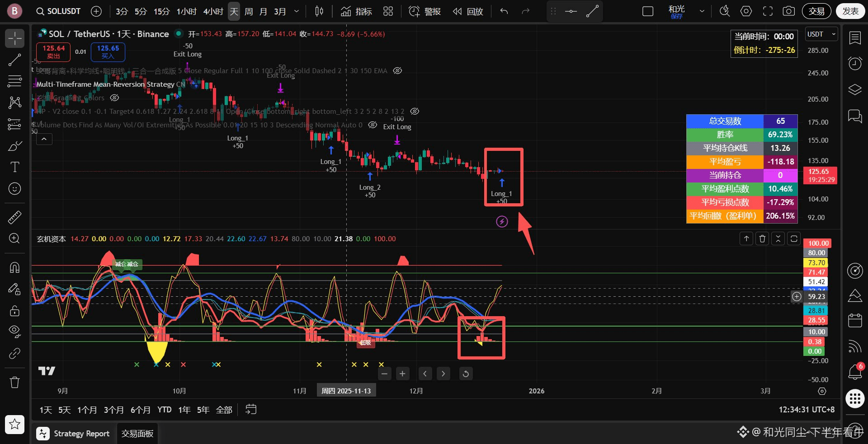Reset the chart view
The height and width of the screenshot is (444, 868).
466,374
